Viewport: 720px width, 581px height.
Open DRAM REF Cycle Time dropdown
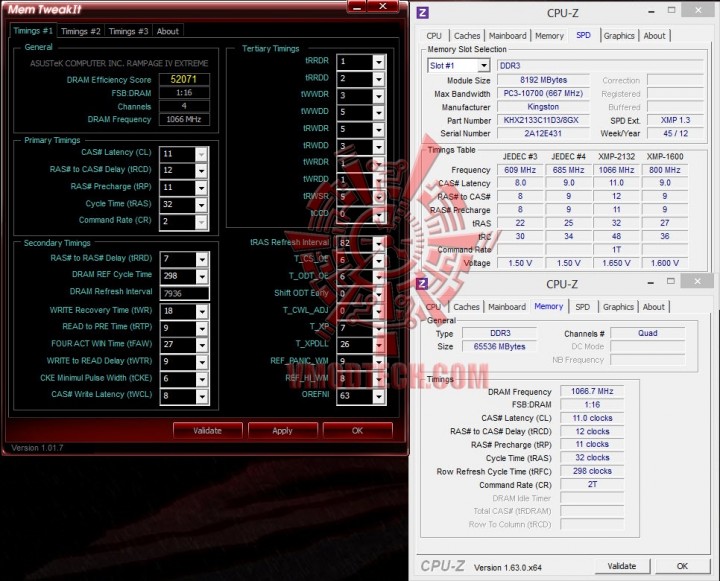pyautogui.click(x=202, y=276)
